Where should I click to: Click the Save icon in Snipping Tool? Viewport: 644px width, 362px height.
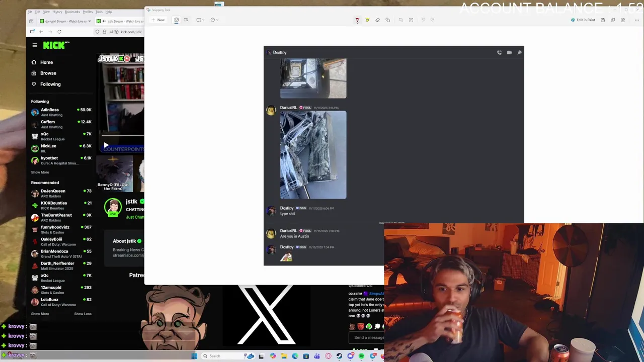click(603, 20)
